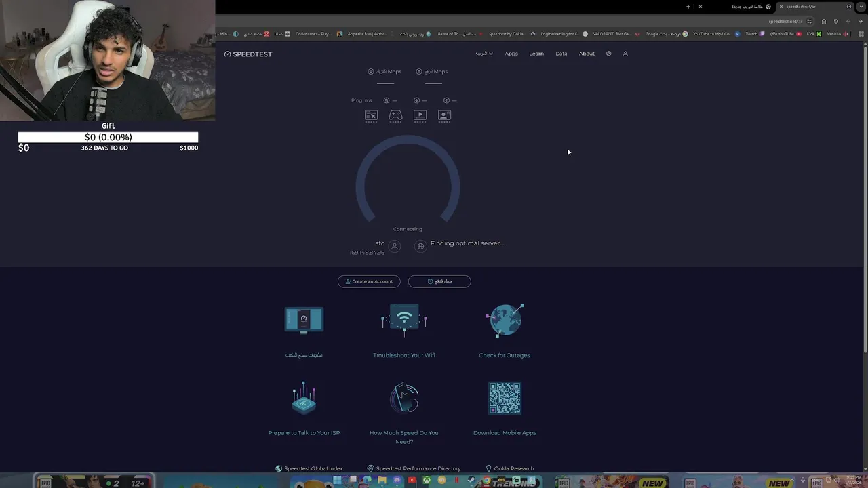
Task: Click the gaming controller rating icon
Action: pyautogui.click(x=395, y=116)
